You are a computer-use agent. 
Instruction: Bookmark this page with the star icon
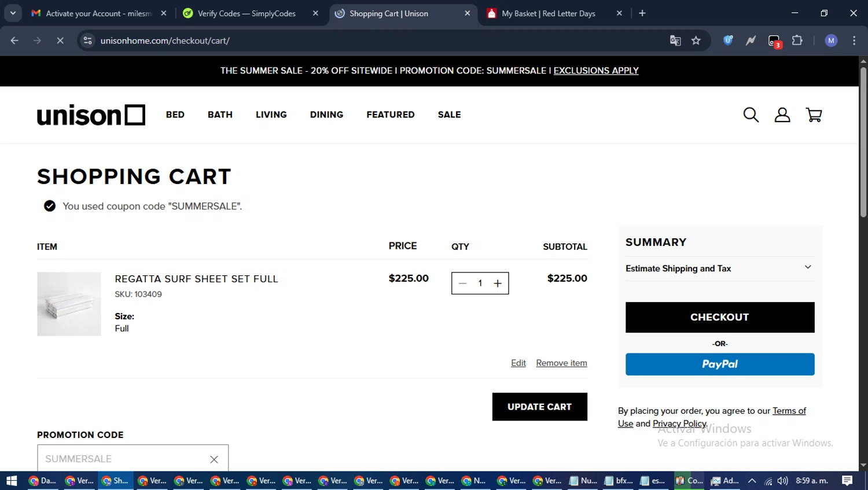coord(696,40)
